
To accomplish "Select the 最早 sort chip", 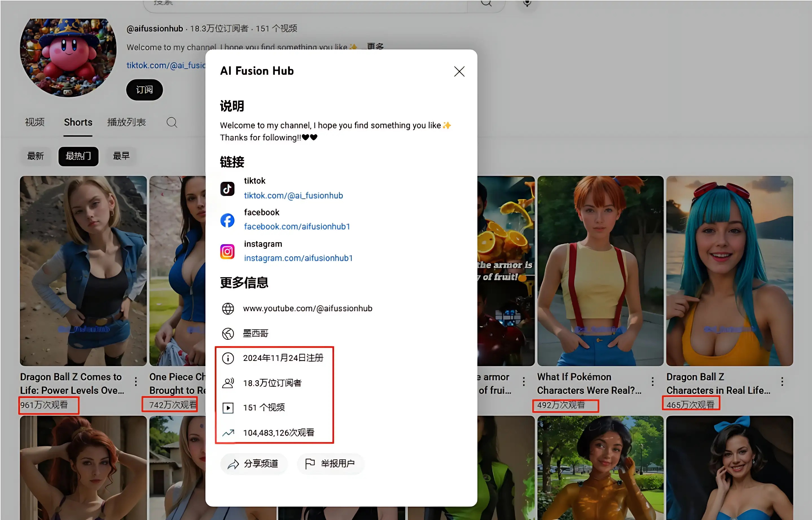I will 121,156.
